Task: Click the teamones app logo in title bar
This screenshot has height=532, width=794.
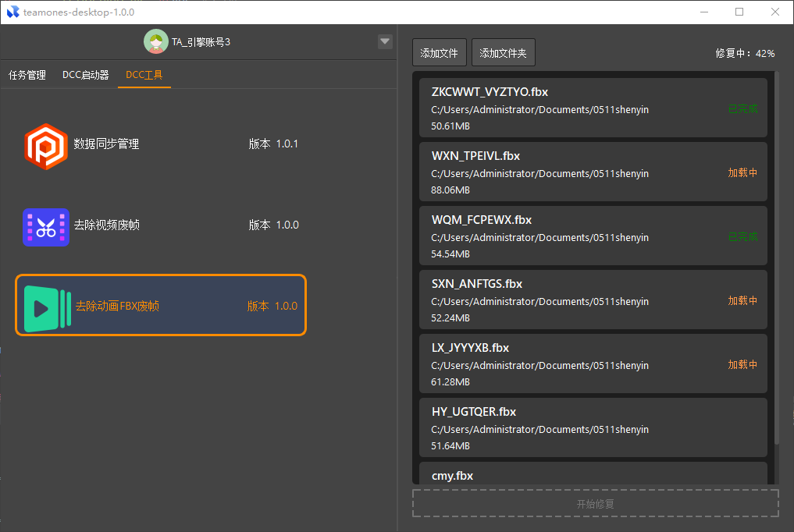Action: pos(12,12)
